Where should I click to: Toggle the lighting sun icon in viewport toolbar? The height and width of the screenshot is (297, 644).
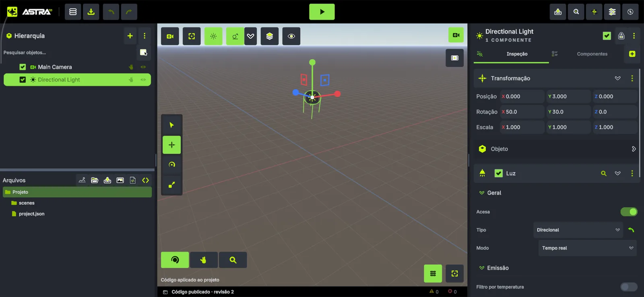213,36
